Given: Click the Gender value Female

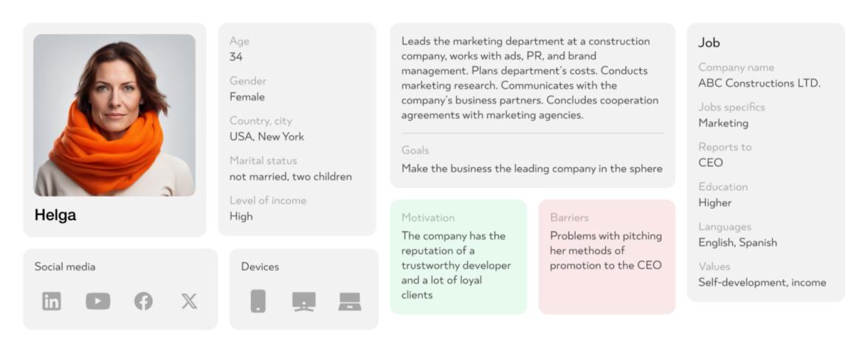Looking at the screenshot, I should click(x=247, y=97).
